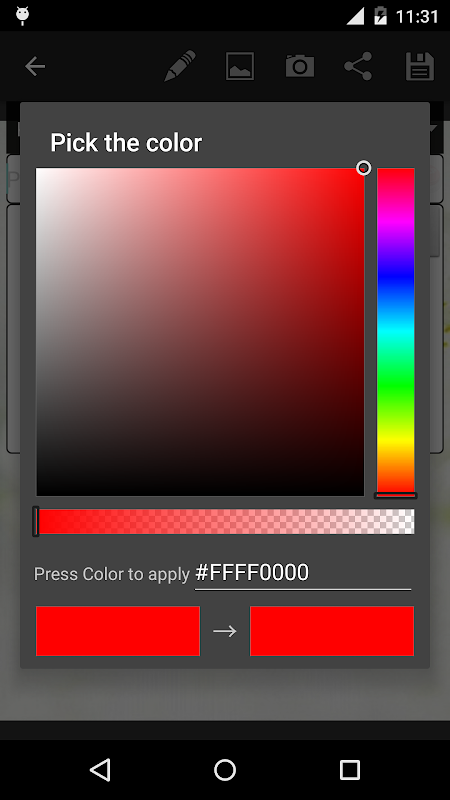
Task: Tap Android recent apps square
Action: (x=349, y=769)
